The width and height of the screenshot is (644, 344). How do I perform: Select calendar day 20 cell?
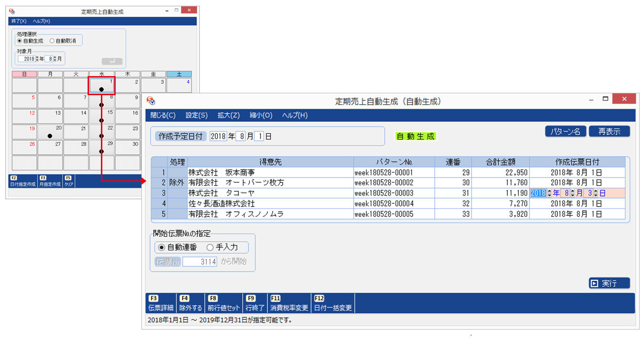[50, 132]
